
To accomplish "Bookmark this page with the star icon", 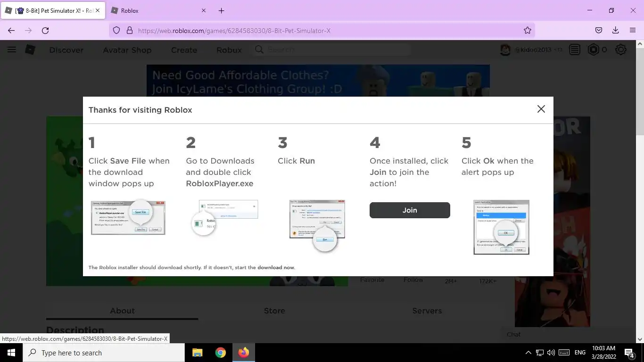I will (527, 30).
